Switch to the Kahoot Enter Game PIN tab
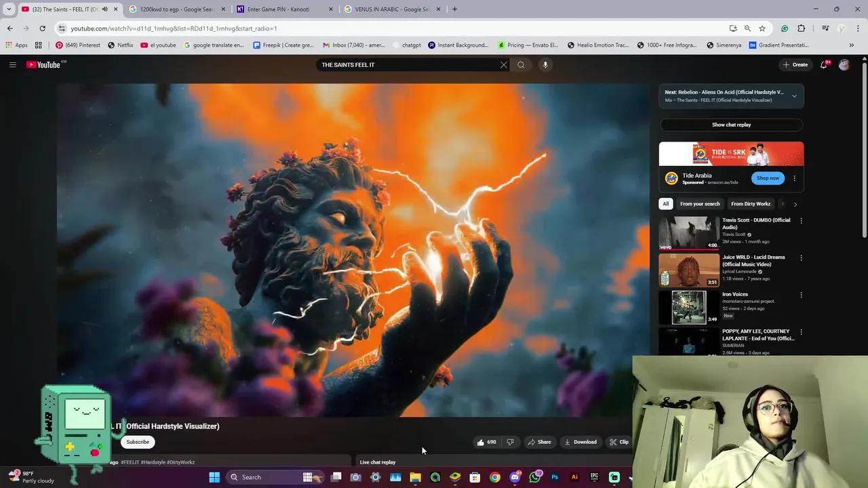Image resolution: width=868 pixels, height=488 pixels. click(283, 9)
